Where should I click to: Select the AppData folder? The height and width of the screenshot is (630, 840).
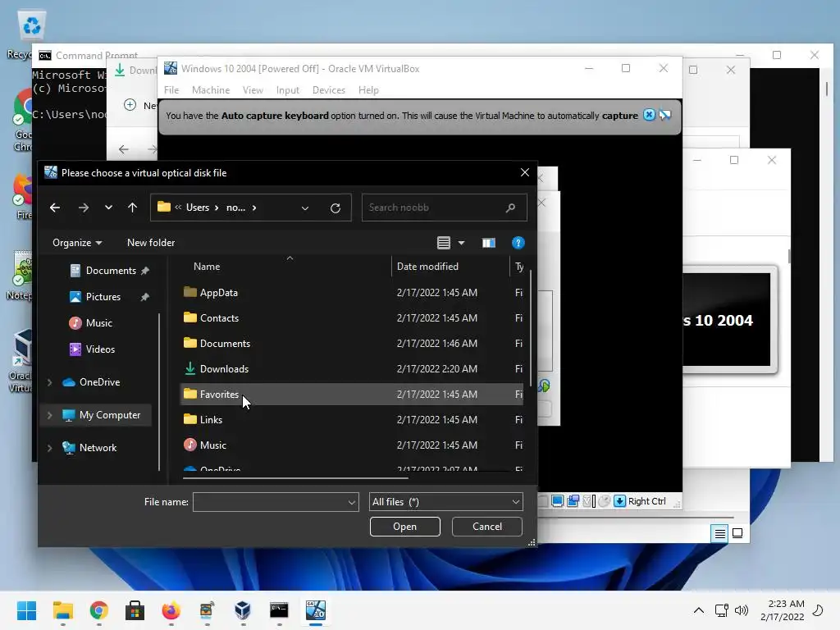tap(351, 293)
